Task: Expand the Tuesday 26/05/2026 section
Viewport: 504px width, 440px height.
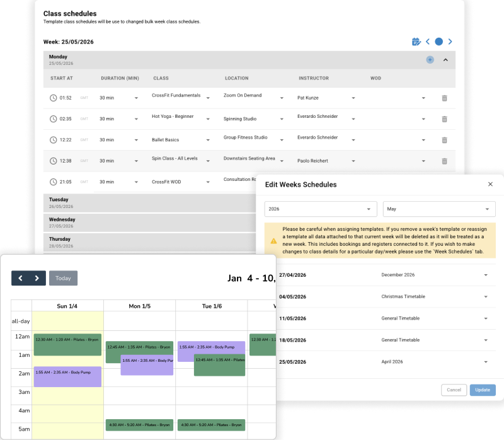Action: tap(149, 202)
